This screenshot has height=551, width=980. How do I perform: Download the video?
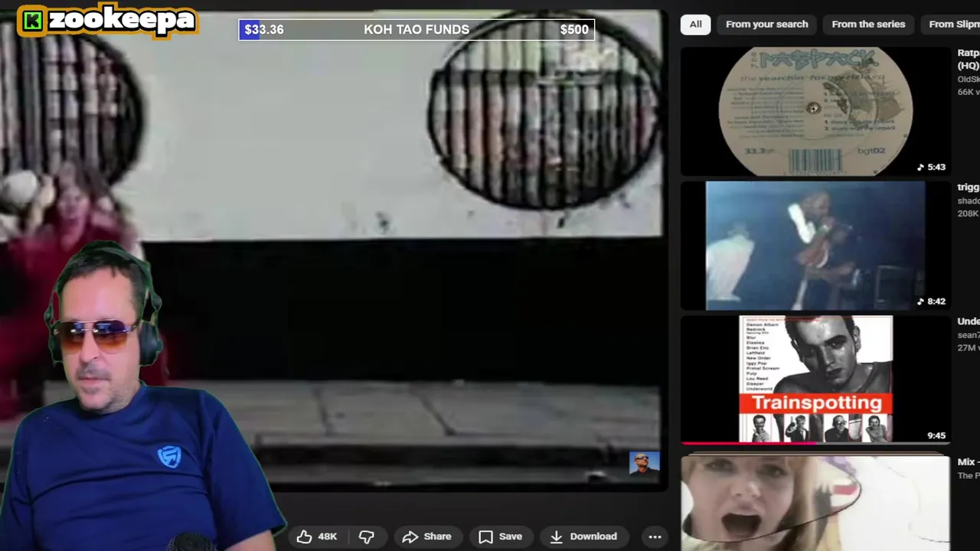coord(583,536)
